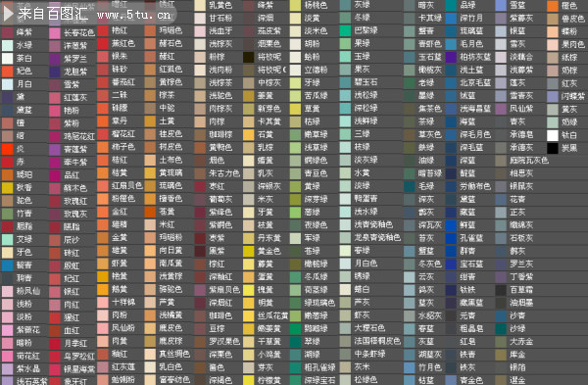Pick the 月季红 swatch
Viewport: 588px width, 385px height.
[55, 344]
